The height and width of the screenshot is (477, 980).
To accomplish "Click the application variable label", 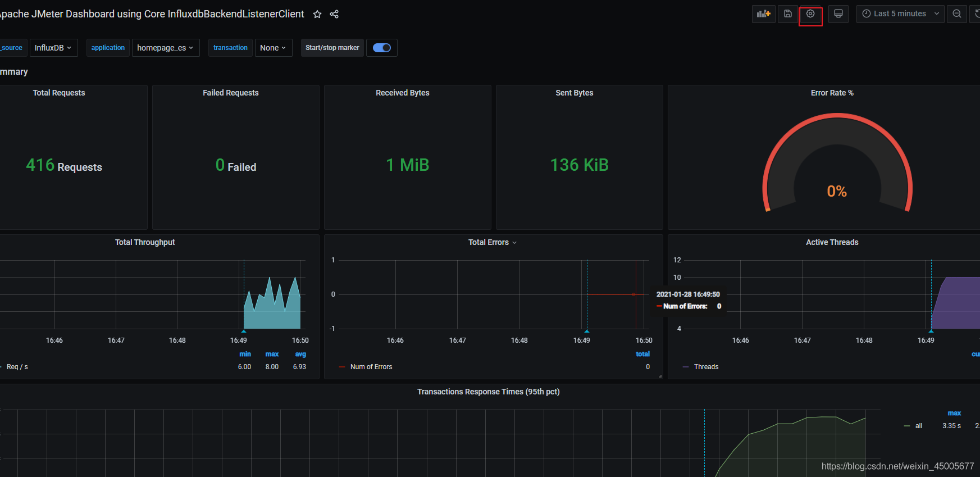I will point(108,48).
